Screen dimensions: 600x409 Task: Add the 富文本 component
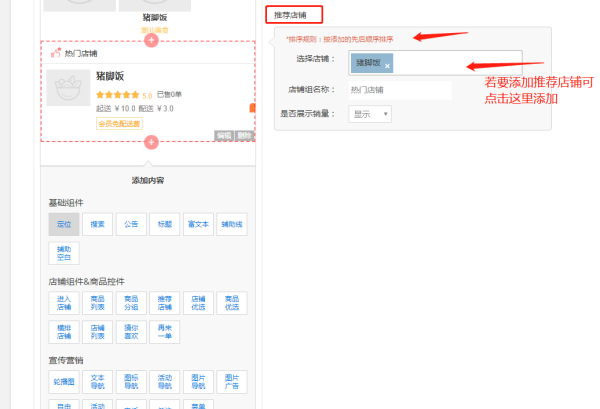[x=197, y=225]
